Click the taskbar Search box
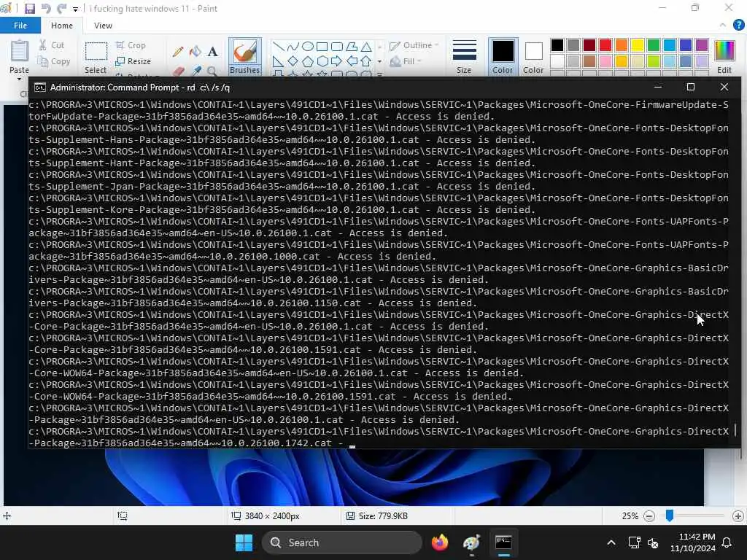This screenshot has width=747, height=560. coord(341,542)
